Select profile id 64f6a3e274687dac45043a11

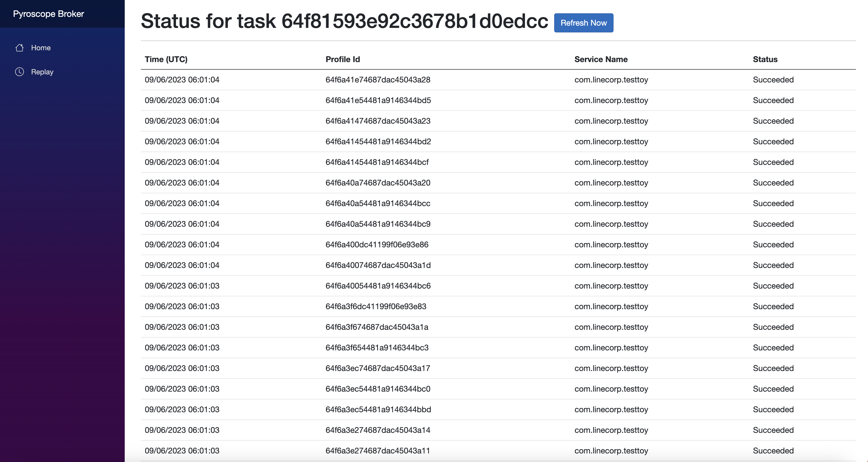click(x=378, y=450)
